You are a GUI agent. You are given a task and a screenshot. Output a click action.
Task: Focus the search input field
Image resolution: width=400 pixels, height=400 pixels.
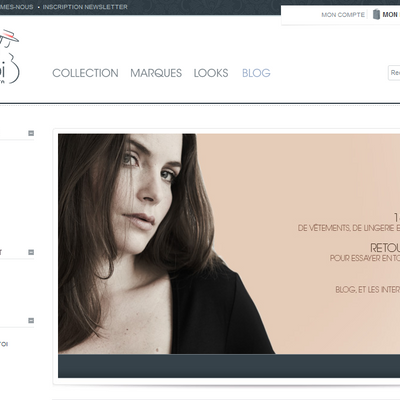394,73
